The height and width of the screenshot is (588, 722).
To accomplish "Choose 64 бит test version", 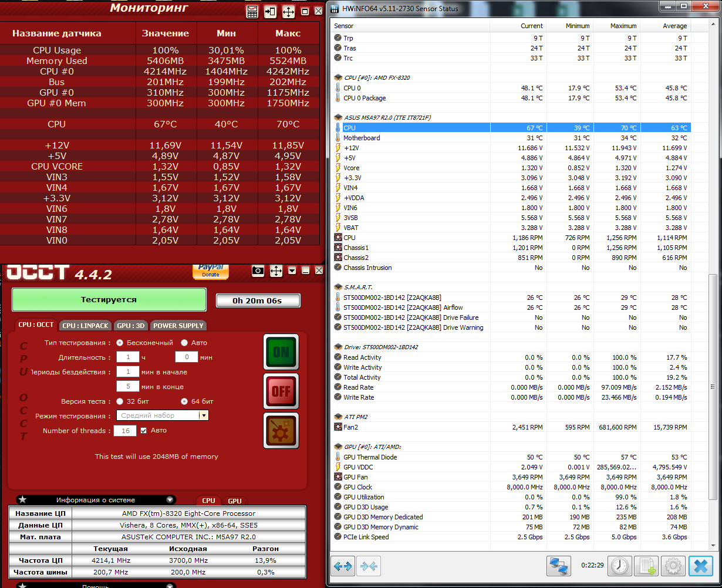I will pyautogui.click(x=184, y=401).
